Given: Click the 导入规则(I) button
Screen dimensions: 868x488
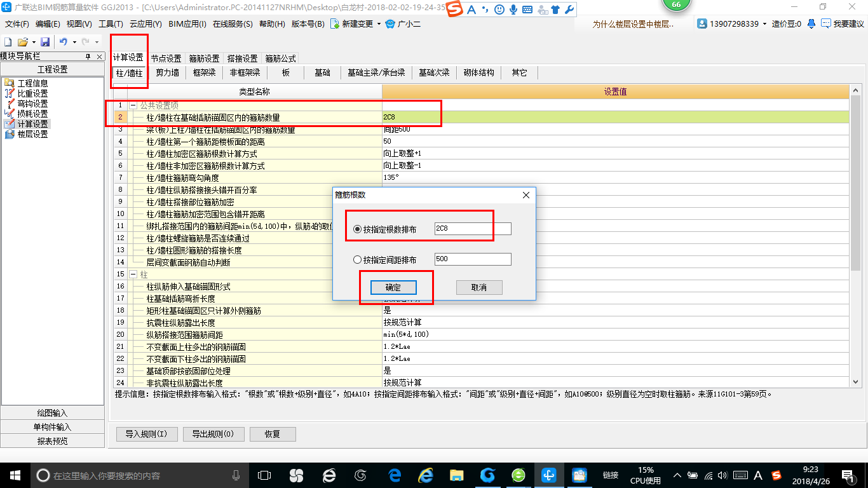Looking at the screenshot, I should 146,435.
